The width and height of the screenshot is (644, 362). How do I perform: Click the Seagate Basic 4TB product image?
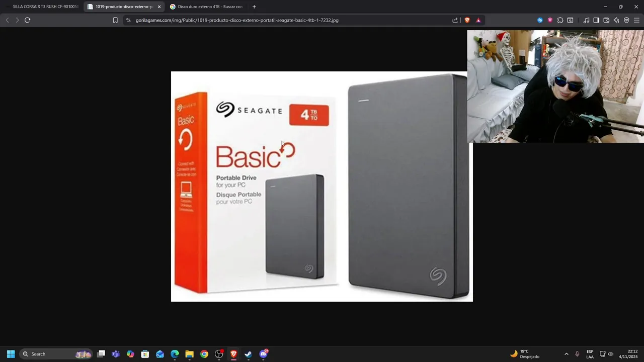(322, 187)
